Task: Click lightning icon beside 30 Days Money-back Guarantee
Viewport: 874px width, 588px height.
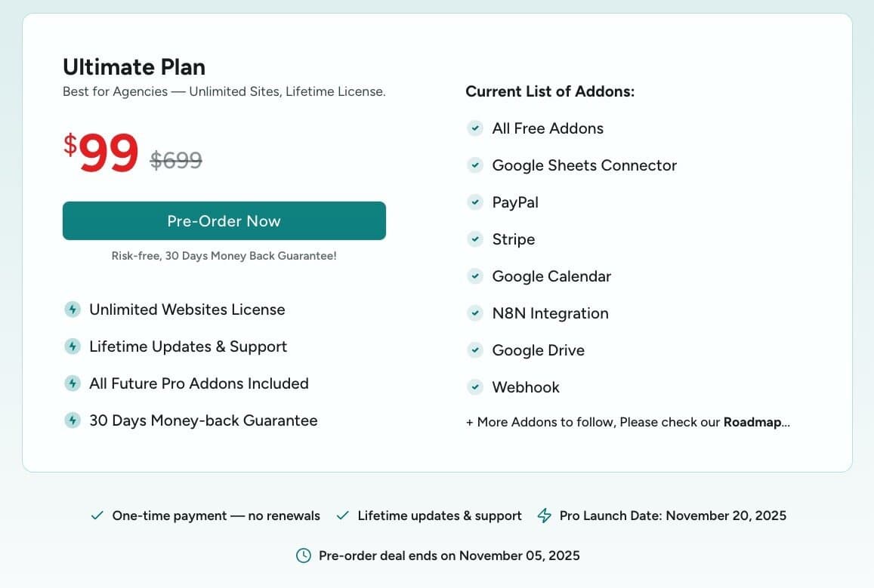Action: click(73, 420)
